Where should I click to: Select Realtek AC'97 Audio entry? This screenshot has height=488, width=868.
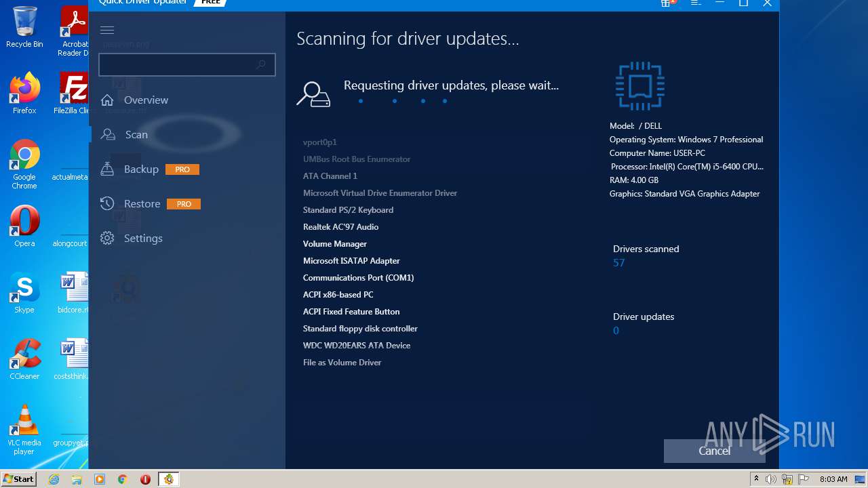[340, 227]
